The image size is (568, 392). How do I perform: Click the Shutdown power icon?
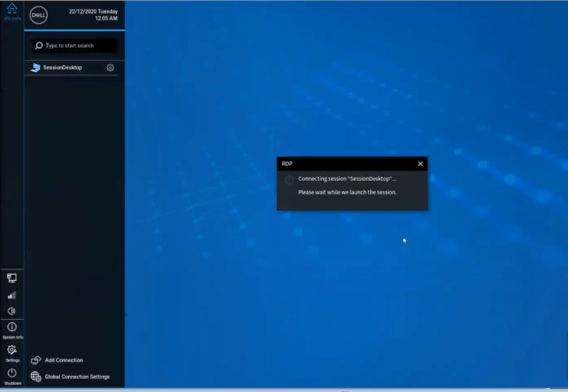tap(11, 373)
